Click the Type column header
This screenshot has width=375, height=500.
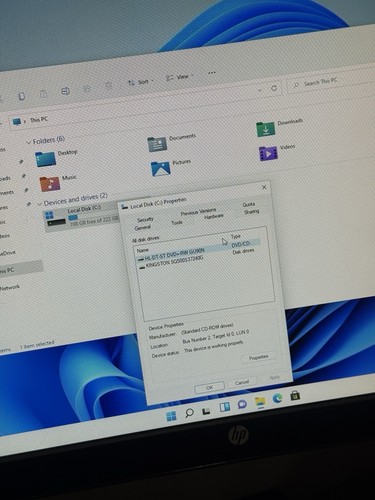[236, 236]
